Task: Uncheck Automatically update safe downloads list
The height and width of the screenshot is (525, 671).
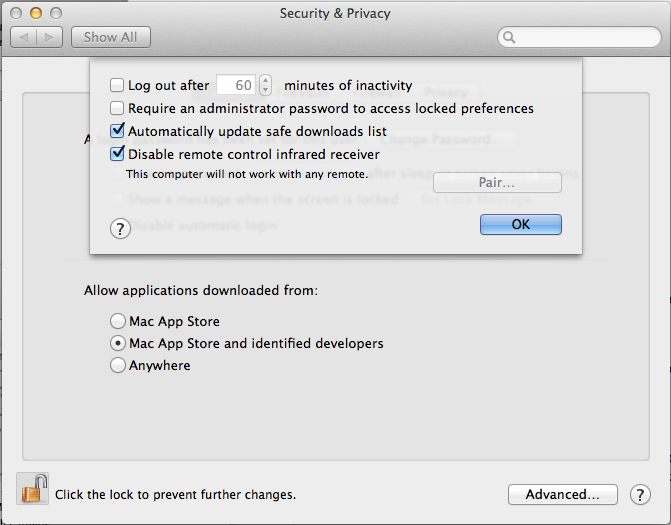Action: (117, 131)
